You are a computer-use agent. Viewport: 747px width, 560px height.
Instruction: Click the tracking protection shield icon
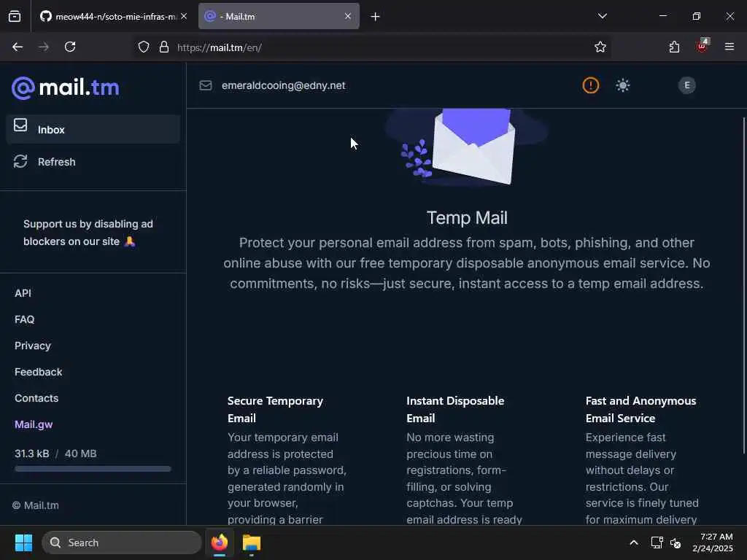pos(144,47)
